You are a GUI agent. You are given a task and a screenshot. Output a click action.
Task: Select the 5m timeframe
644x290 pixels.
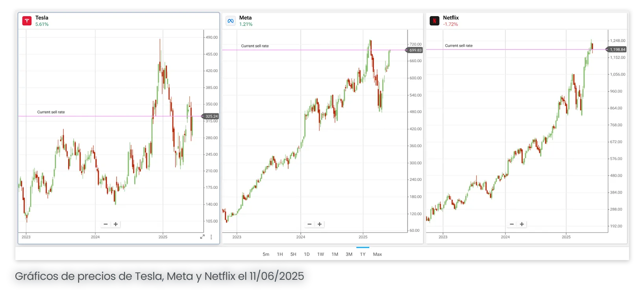coord(266,254)
